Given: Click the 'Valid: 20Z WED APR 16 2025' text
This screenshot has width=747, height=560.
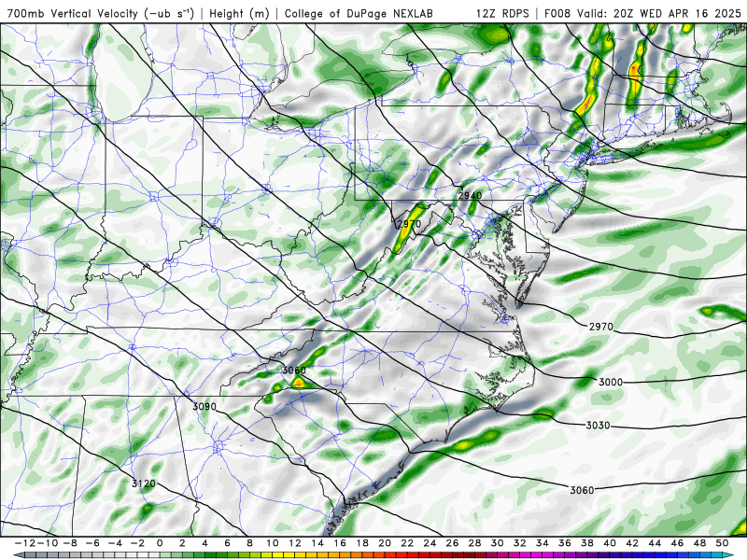Looking at the screenshot, I should pos(660,13).
